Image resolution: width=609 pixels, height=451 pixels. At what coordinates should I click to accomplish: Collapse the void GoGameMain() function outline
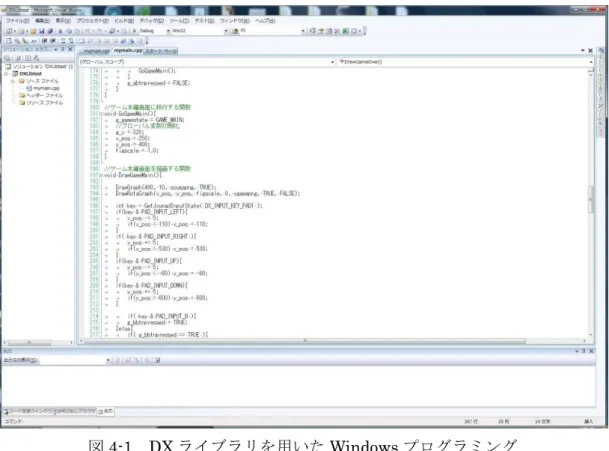102,114
